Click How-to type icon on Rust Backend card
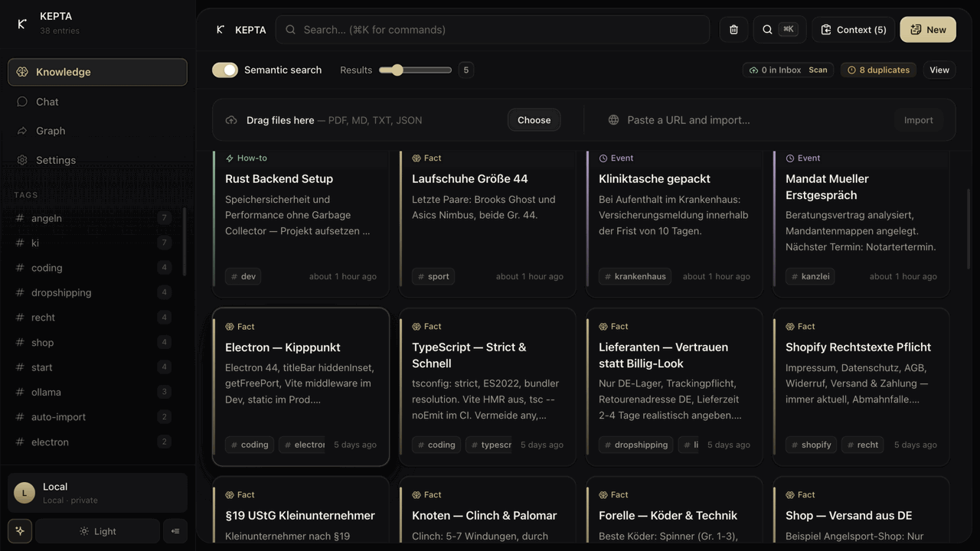The height and width of the screenshot is (551, 980). (230, 158)
